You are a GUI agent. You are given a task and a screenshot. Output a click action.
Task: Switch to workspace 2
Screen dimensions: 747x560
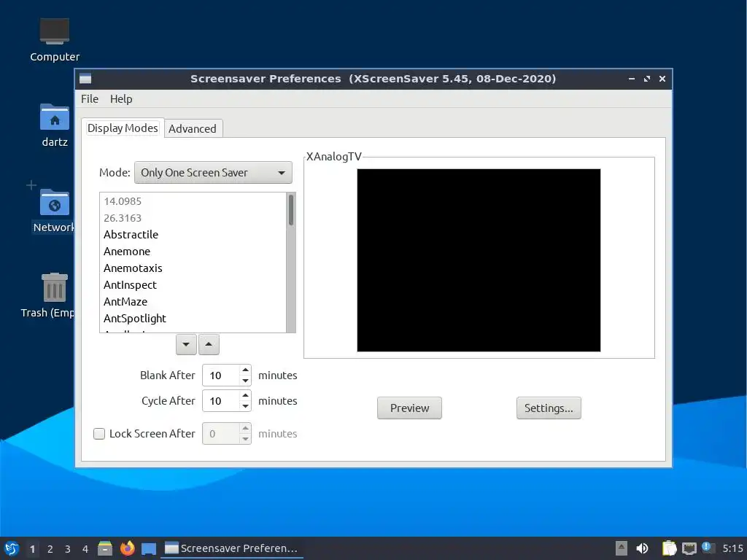coord(50,549)
